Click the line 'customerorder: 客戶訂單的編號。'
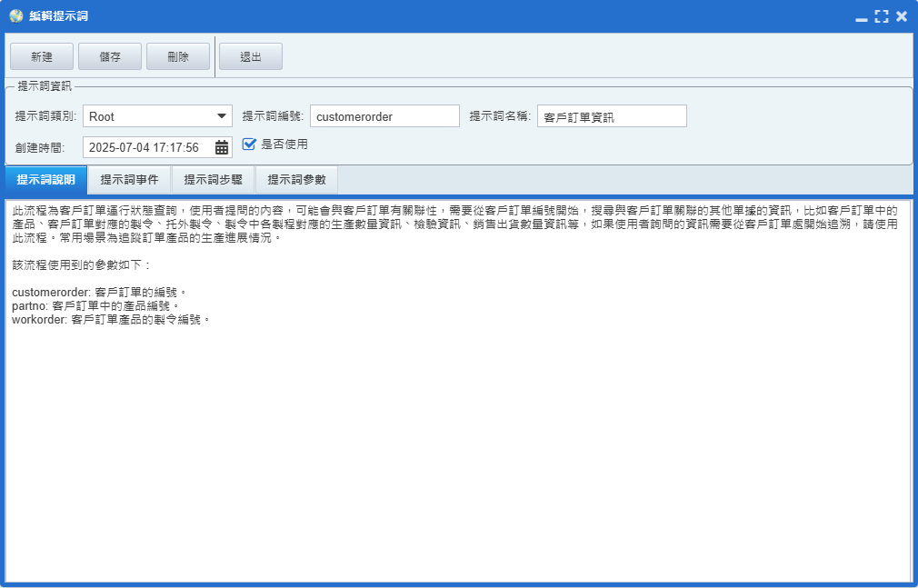 [100, 293]
